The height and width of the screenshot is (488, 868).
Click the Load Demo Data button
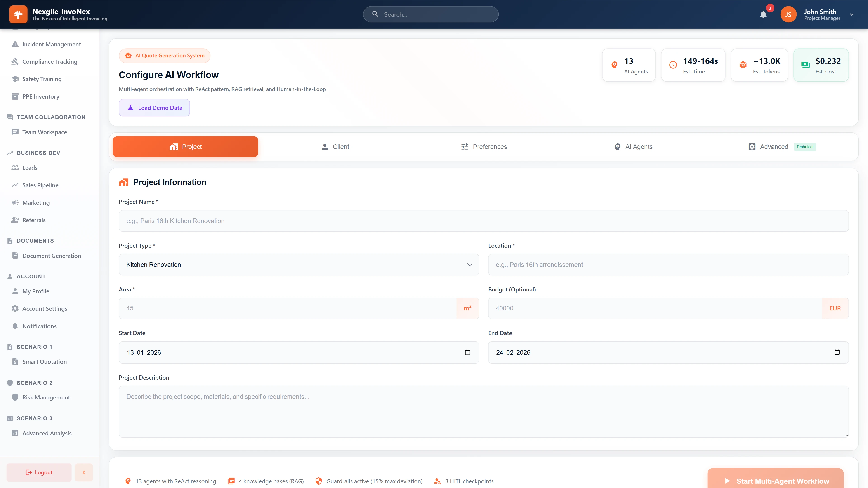[154, 108]
